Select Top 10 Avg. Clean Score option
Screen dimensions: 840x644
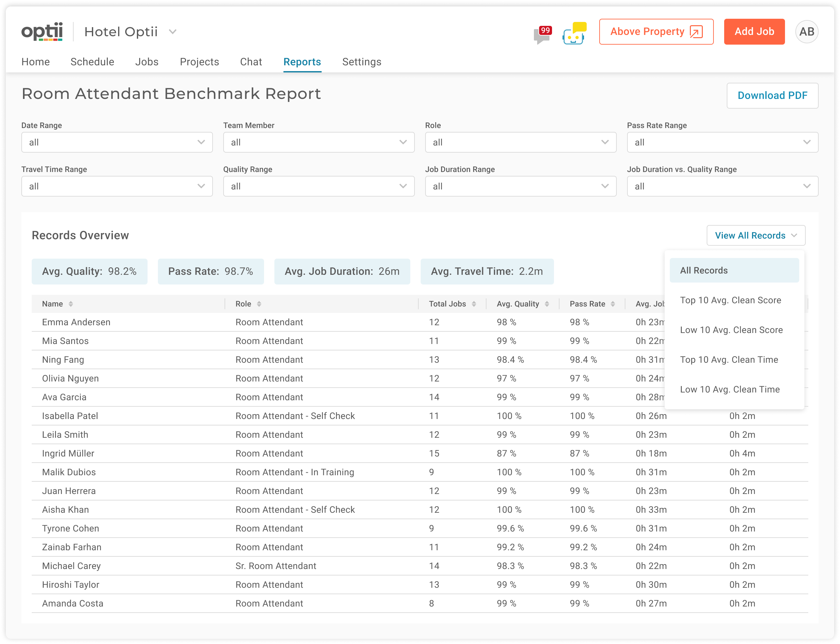click(x=730, y=300)
